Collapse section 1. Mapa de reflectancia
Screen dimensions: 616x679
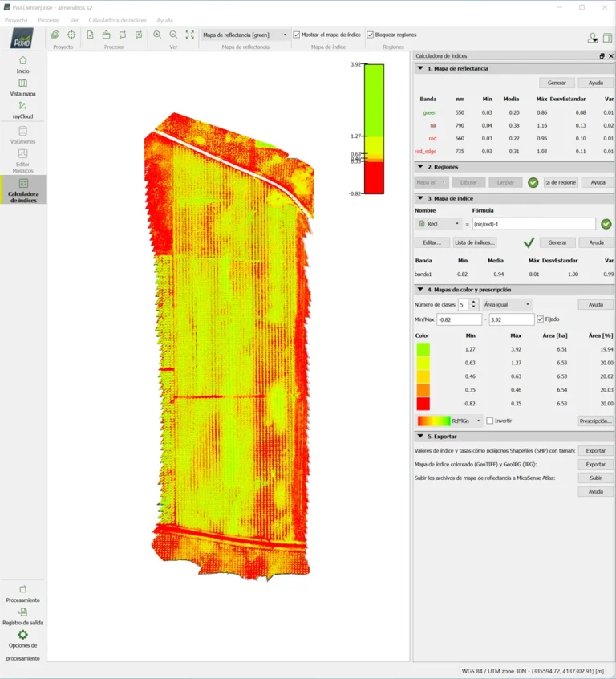[420, 68]
